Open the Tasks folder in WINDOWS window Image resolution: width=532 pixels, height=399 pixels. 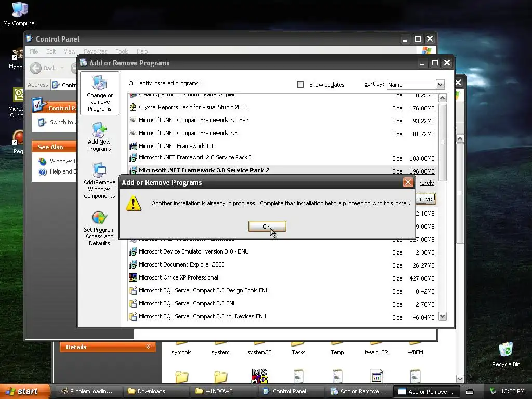(x=299, y=349)
